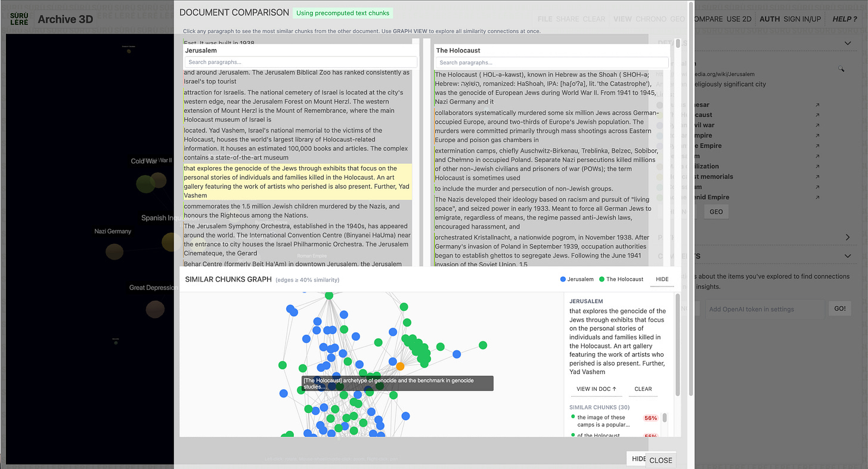Select paragraph 'located. Yad Vashem, Israel's national memorial'
This screenshot has width=868, height=469.
[297, 144]
